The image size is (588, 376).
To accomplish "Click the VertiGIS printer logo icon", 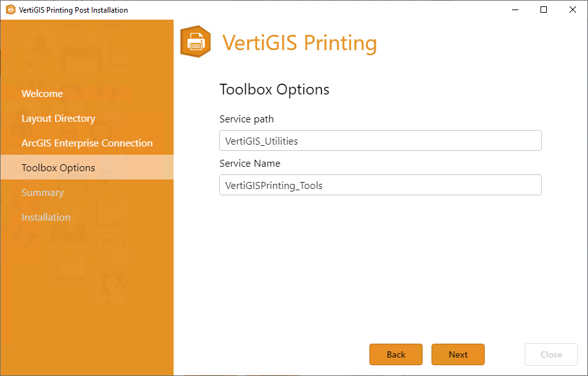I will 195,41.
